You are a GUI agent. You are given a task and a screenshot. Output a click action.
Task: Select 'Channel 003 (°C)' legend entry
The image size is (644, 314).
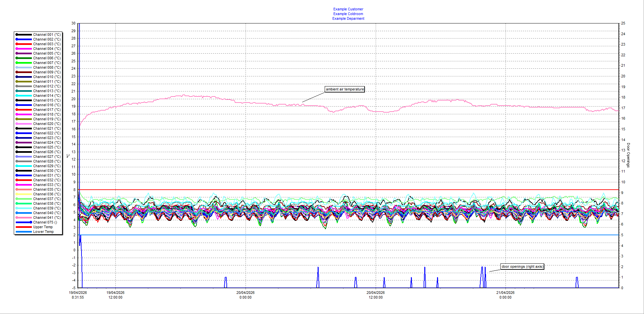pyautogui.click(x=38, y=44)
